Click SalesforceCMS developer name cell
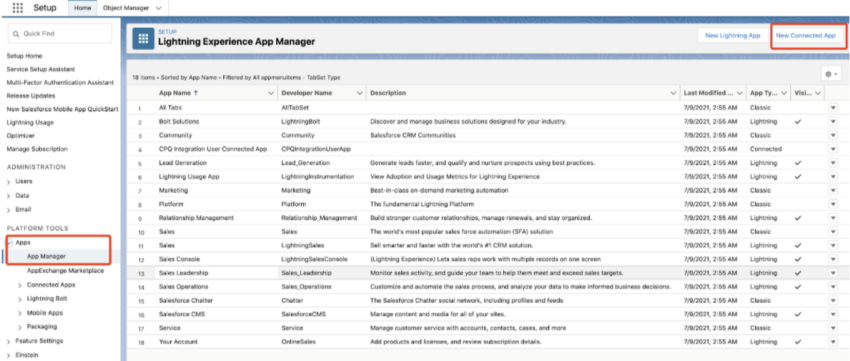Image resolution: width=850 pixels, height=361 pixels. pyautogui.click(x=303, y=314)
